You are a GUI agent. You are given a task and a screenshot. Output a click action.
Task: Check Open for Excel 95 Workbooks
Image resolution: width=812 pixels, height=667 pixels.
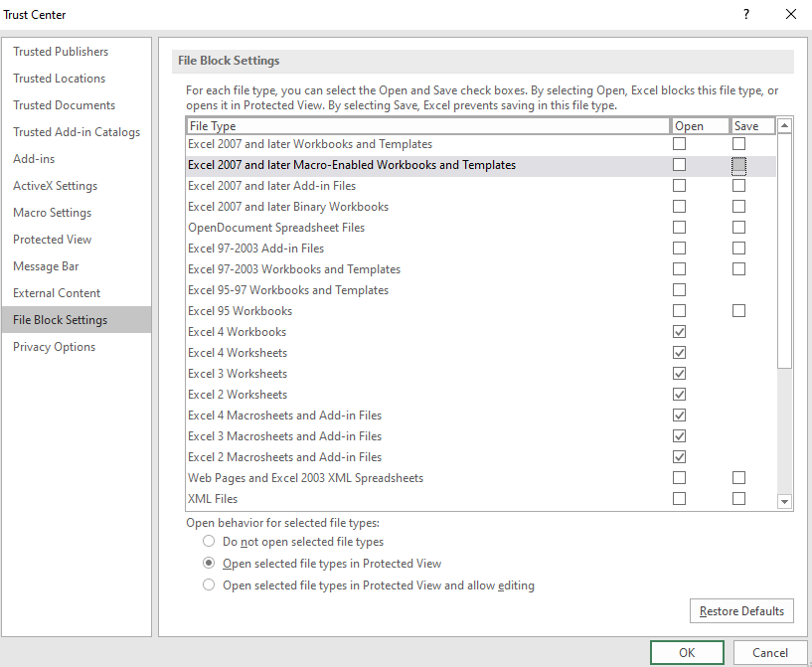coord(679,311)
